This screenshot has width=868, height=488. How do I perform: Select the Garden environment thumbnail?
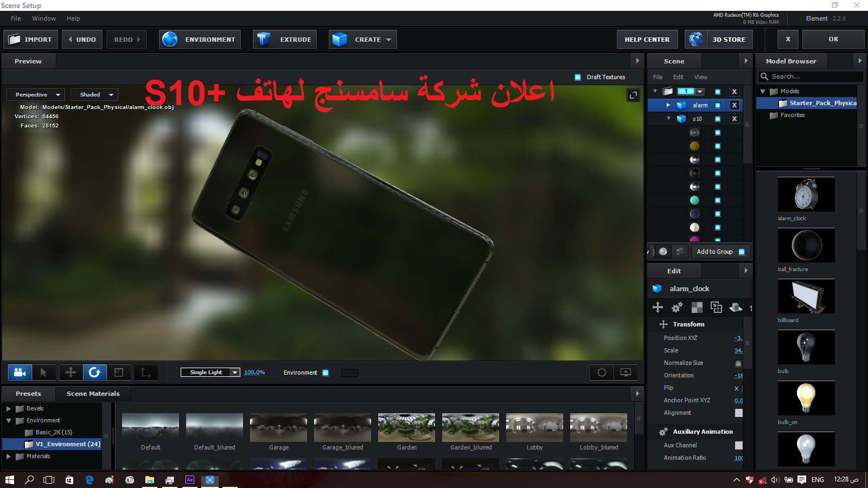tap(406, 428)
